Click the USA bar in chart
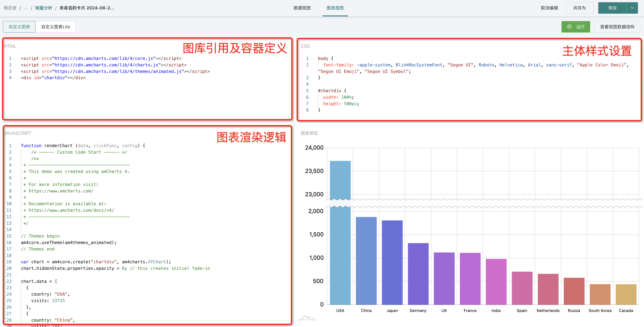The height and width of the screenshot is (327, 644). tap(340, 233)
